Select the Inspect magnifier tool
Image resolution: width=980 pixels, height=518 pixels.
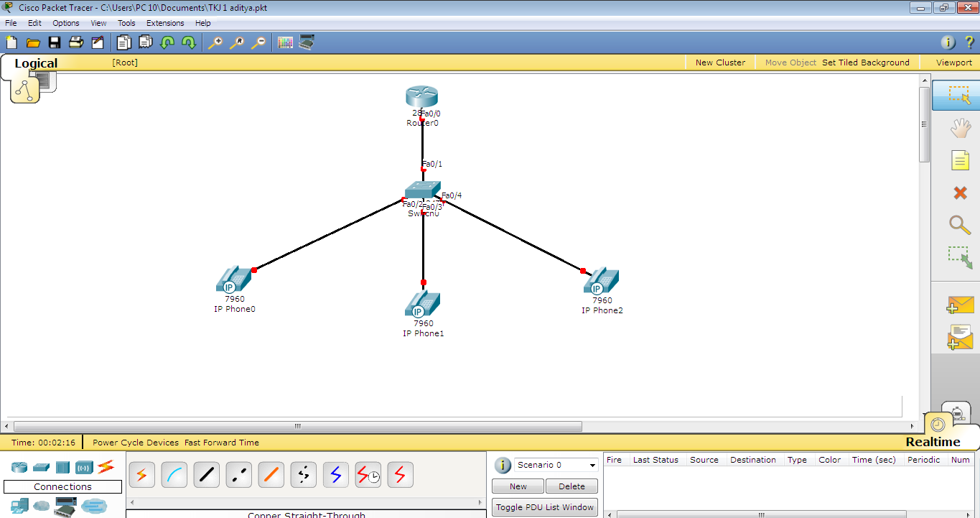[x=961, y=225]
